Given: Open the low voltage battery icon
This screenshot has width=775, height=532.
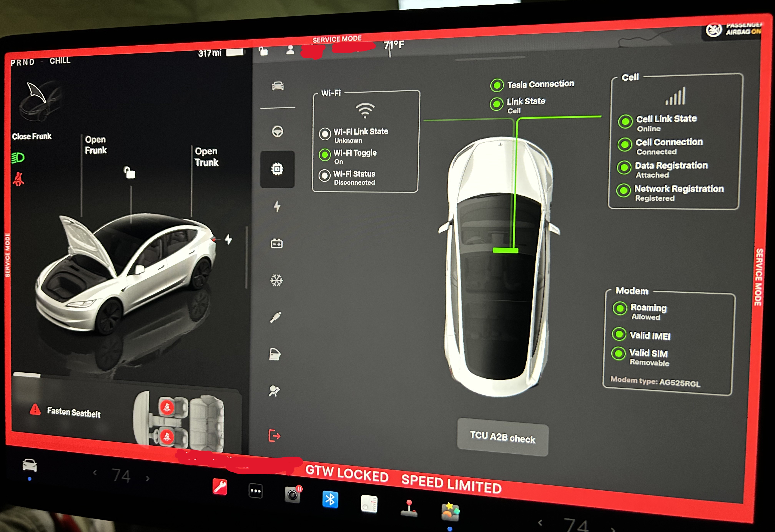Looking at the screenshot, I should click(x=276, y=243).
